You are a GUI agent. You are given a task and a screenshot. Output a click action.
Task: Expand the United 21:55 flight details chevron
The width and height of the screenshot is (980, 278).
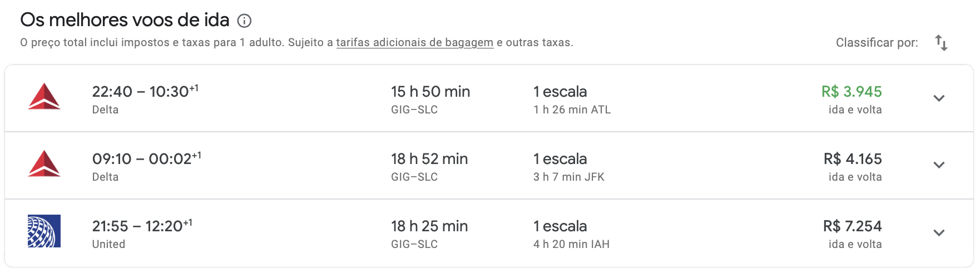[939, 233]
